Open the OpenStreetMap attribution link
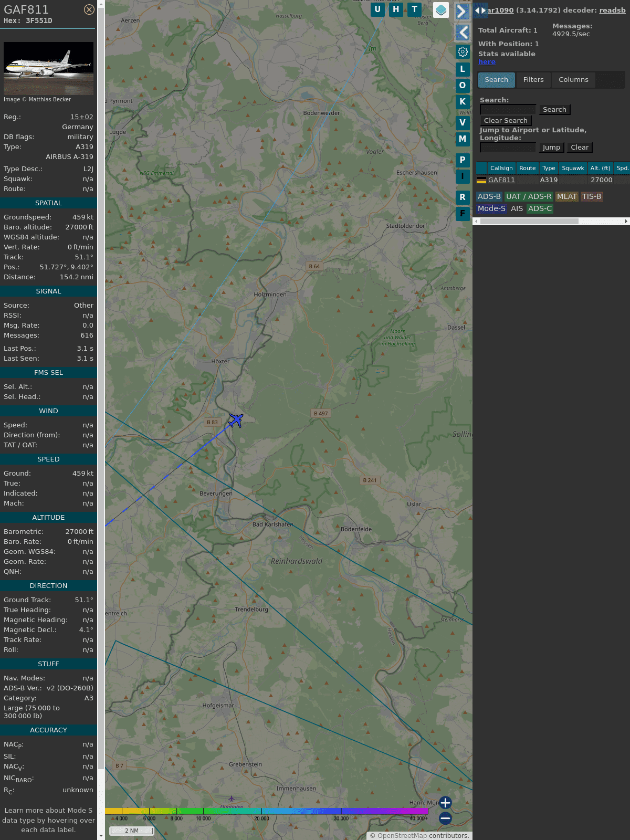Screen dimensions: 630x840 (402, 835)
